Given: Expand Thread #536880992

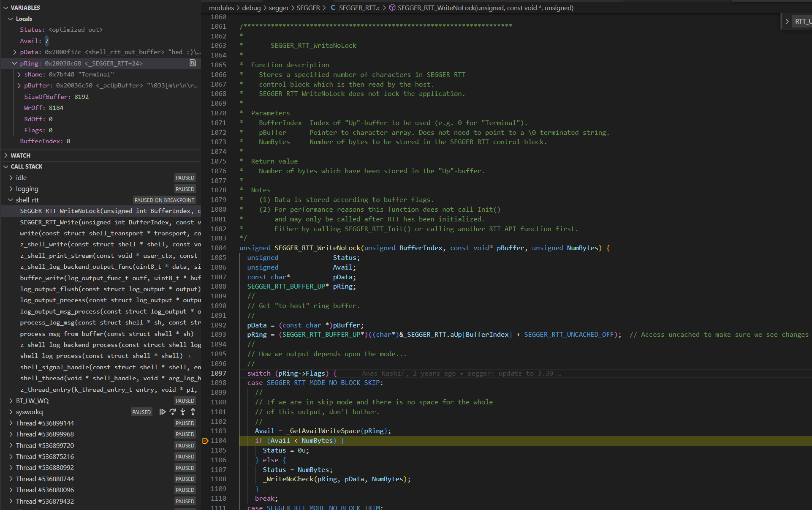Looking at the screenshot, I should tap(11, 468).
